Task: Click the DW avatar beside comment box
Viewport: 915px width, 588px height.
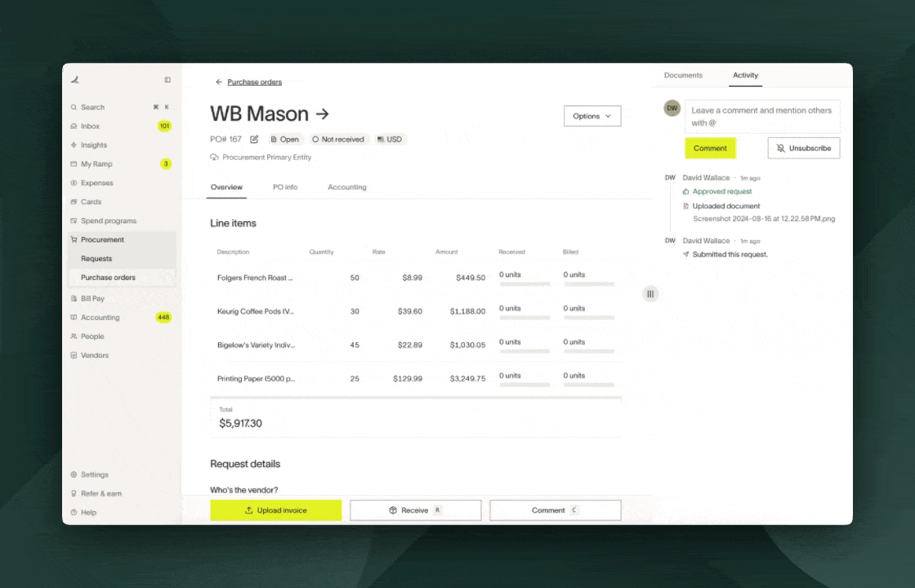Action: click(672, 108)
